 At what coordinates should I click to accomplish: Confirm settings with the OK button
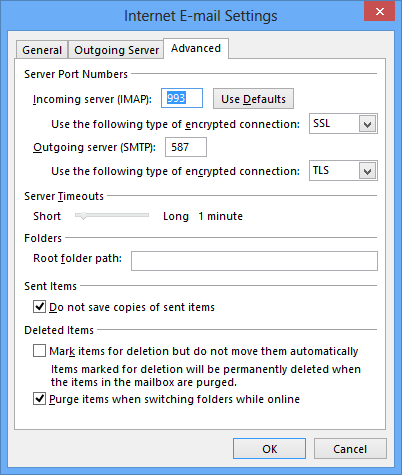(x=269, y=449)
